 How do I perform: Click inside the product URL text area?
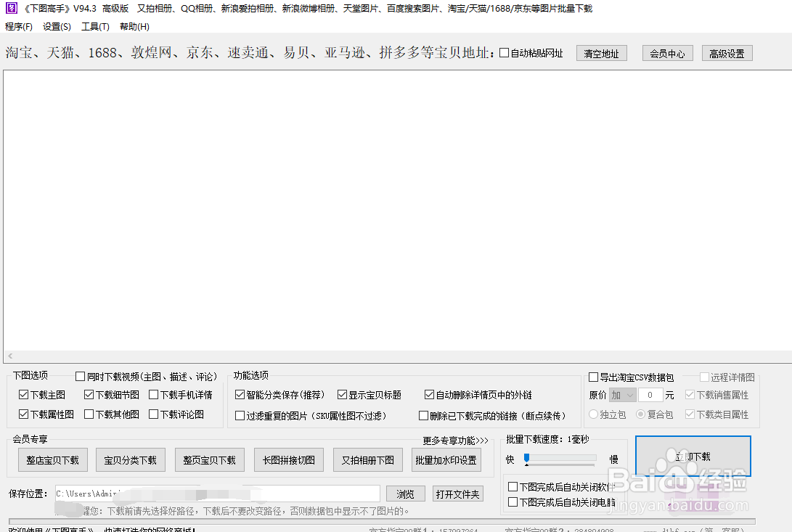(398, 210)
